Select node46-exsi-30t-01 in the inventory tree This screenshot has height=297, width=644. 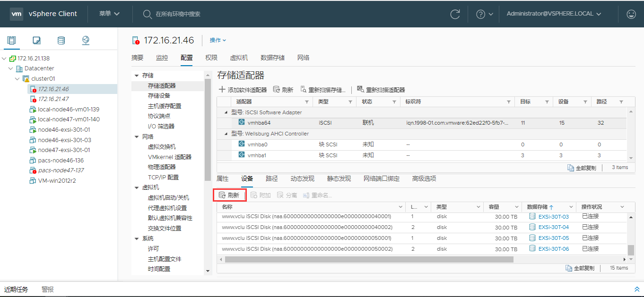[x=64, y=129]
